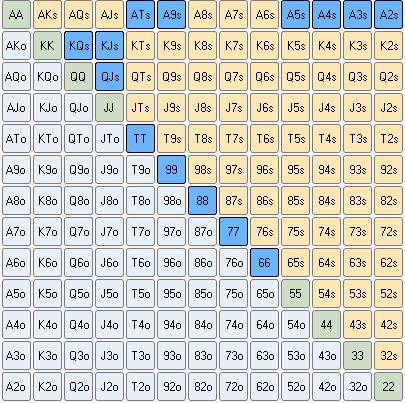Select the 82s suited cell
Viewport: 405px width, 403px height.
(388, 200)
